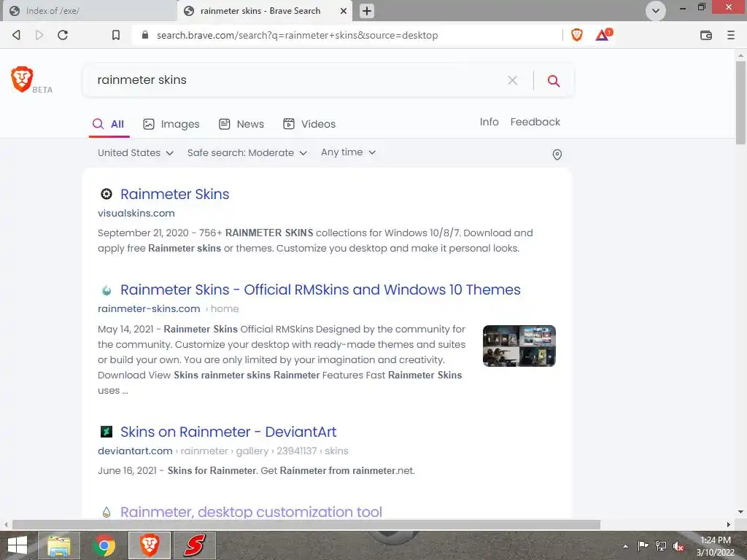Expand the Any time filter dropdown
747x560 pixels.
[x=348, y=152]
